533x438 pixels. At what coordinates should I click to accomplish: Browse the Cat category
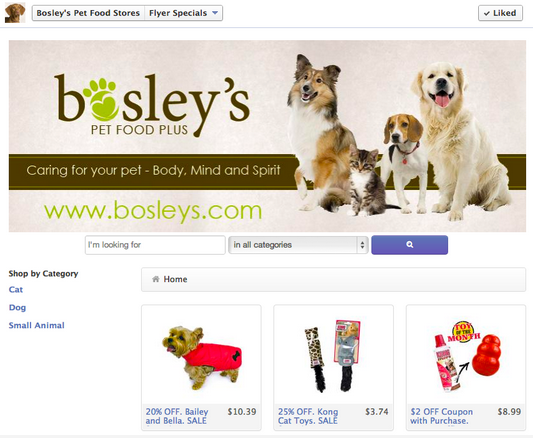[x=16, y=290]
